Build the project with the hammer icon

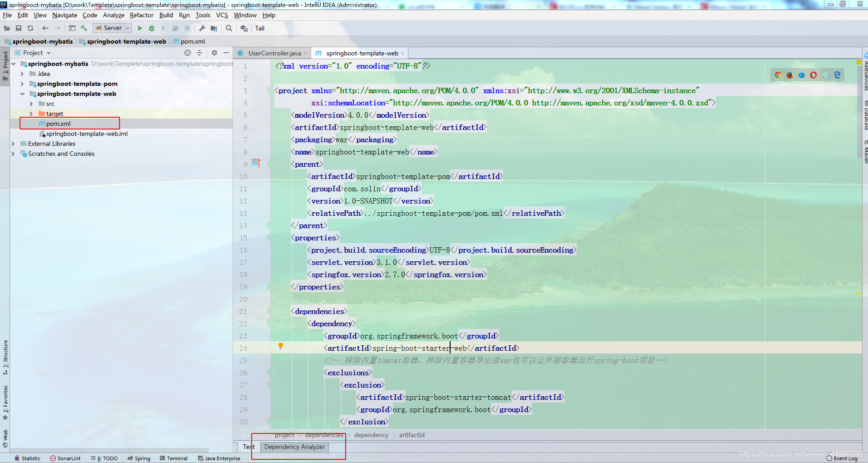click(x=84, y=28)
